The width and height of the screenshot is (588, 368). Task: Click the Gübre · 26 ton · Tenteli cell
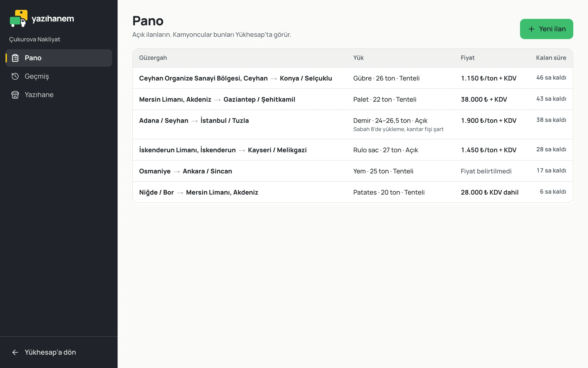point(386,78)
